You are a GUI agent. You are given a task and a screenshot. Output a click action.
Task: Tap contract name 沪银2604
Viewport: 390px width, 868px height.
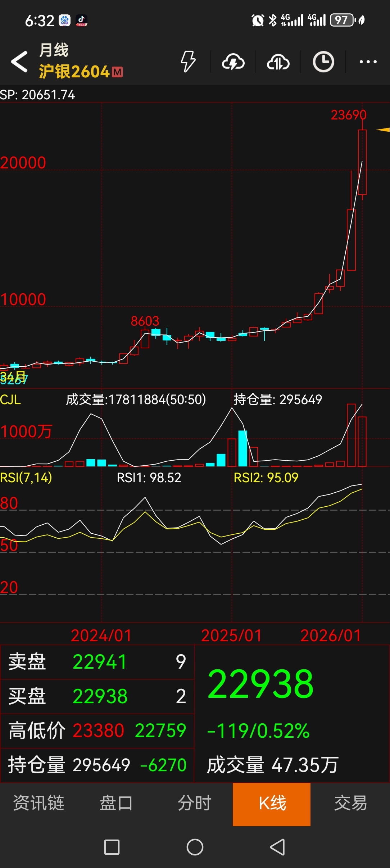[74, 71]
